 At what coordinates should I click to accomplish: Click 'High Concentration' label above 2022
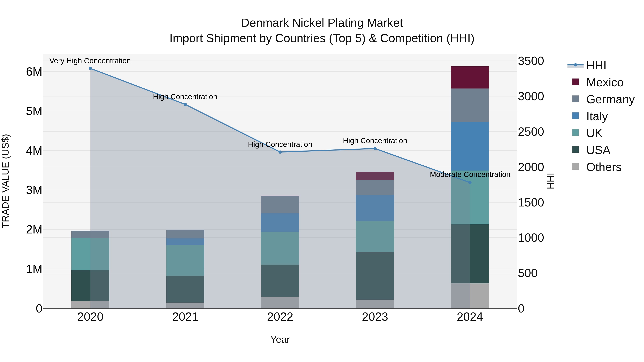[x=280, y=144]
